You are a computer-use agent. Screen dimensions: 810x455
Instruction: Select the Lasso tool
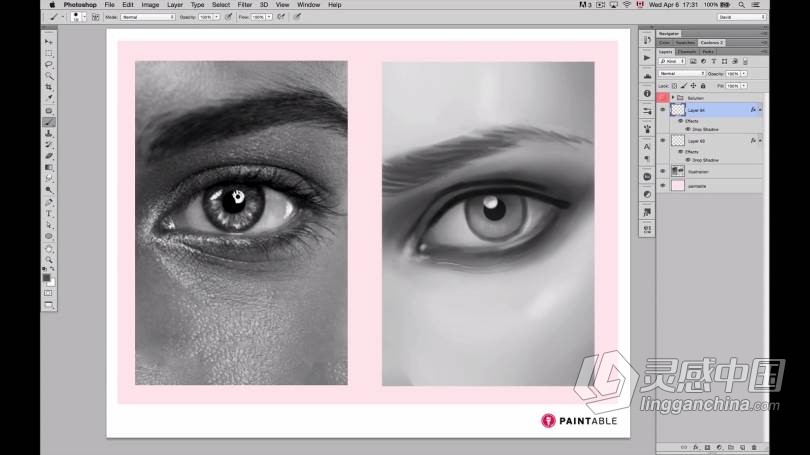click(x=49, y=64)
